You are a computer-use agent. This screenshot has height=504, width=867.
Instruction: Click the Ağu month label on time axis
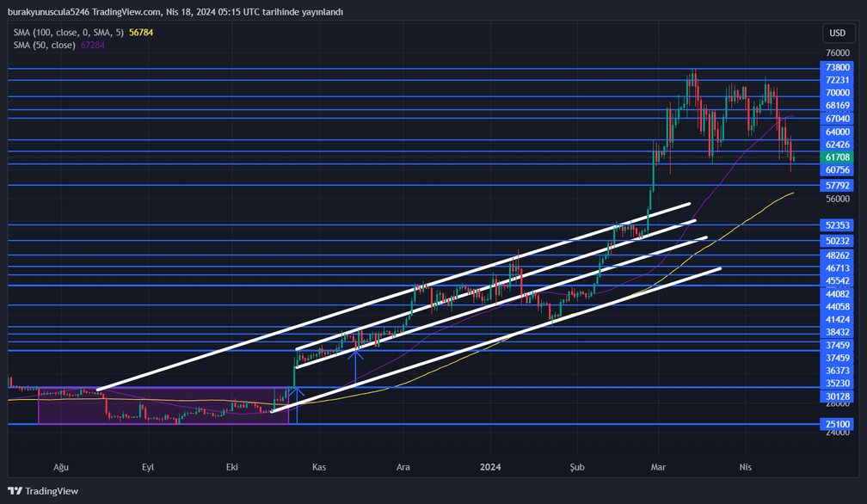point(61,467)
